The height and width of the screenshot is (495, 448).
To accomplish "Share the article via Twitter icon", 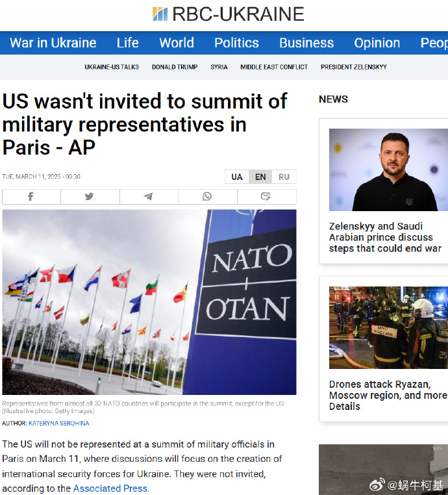I will (x=90, y=197).
